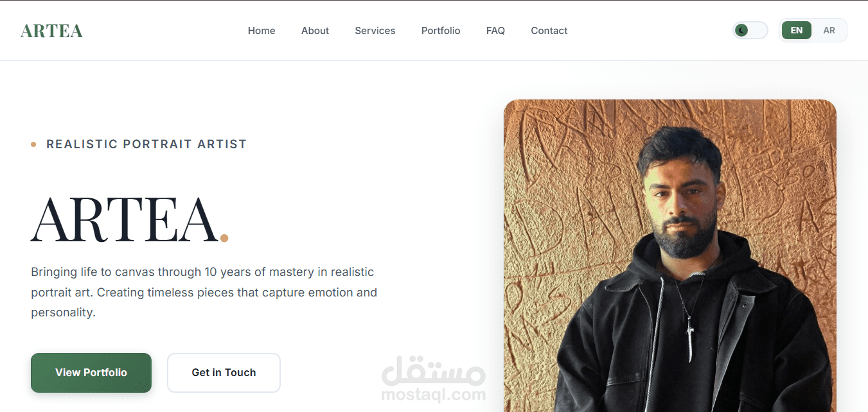Click the green ARTEA logo in header
This screenshot has height=412, width=868.
coord(51,31)
